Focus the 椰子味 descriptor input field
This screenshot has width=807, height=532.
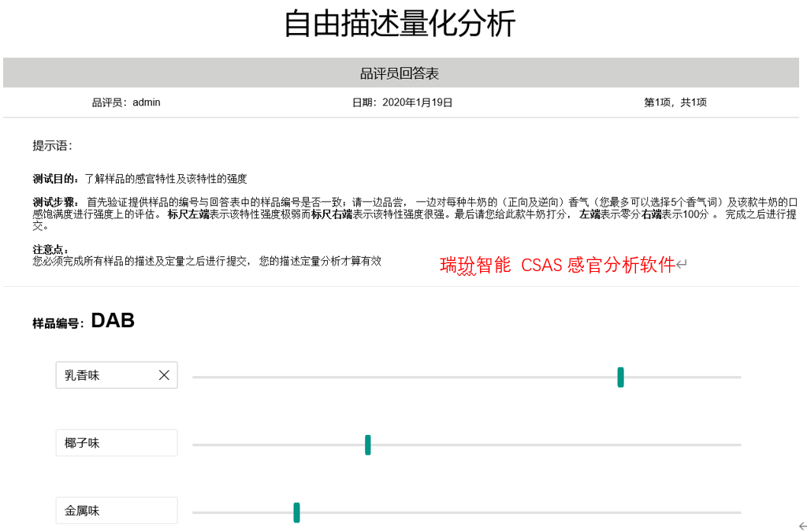(x=117, y=443)
